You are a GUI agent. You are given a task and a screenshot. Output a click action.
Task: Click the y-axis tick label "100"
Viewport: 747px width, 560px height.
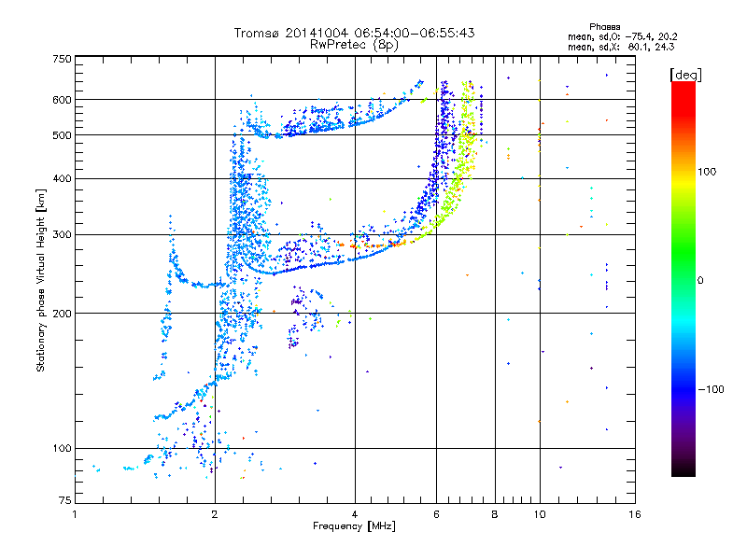pyautogui.click(x=62, y=448)
